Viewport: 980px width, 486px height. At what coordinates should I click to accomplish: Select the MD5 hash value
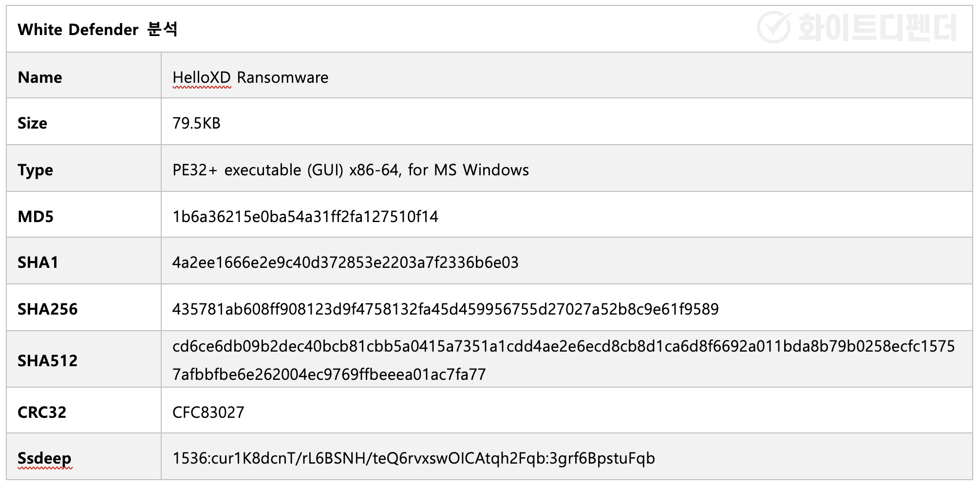[x=305, y=217]
